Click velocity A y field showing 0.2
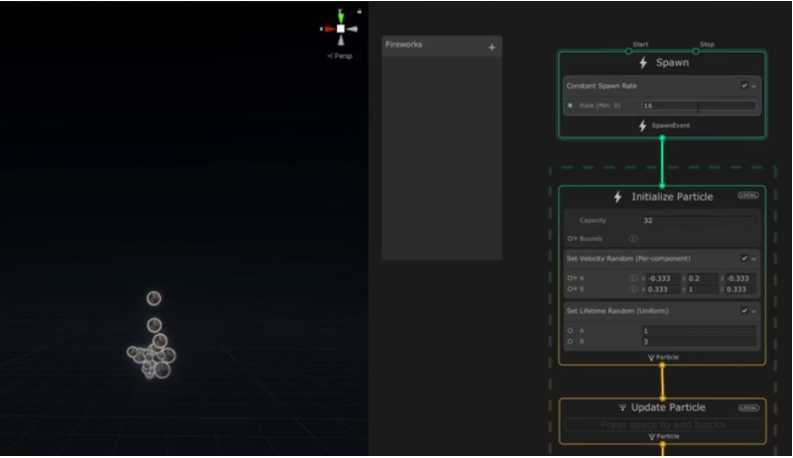Viewport: 793px width, 458px height. pyautogui.click(x=702, y=279)
